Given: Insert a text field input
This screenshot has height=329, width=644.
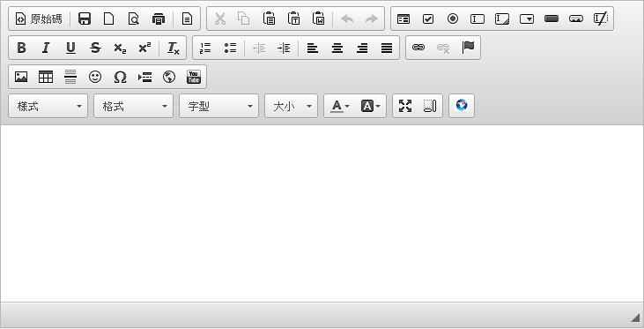Looking at the screenshot, I should click(477, 19).
